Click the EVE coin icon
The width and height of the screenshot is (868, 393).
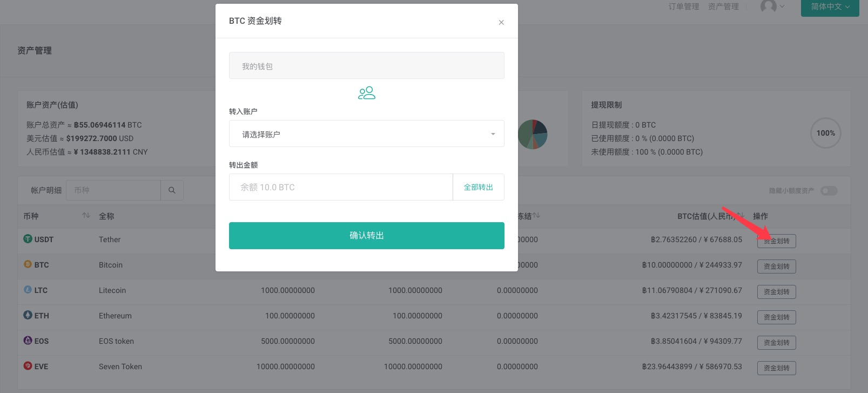tap(28, 366)
